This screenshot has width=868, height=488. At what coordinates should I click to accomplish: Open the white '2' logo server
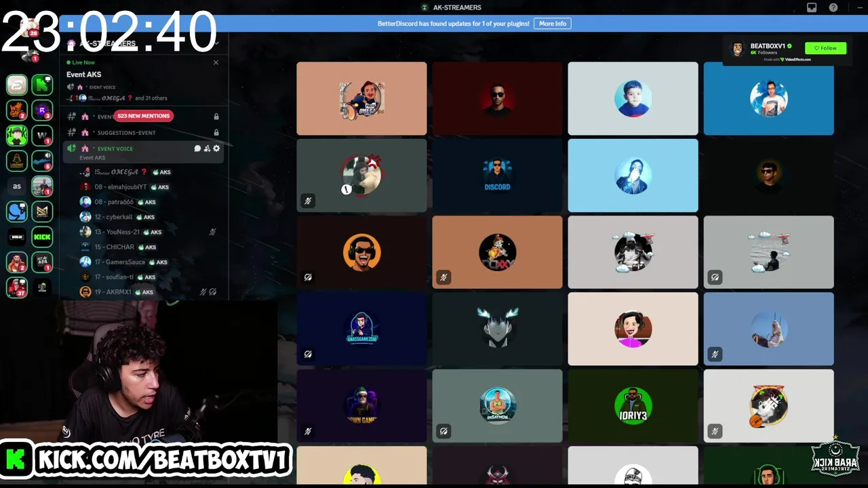(17, 84)
